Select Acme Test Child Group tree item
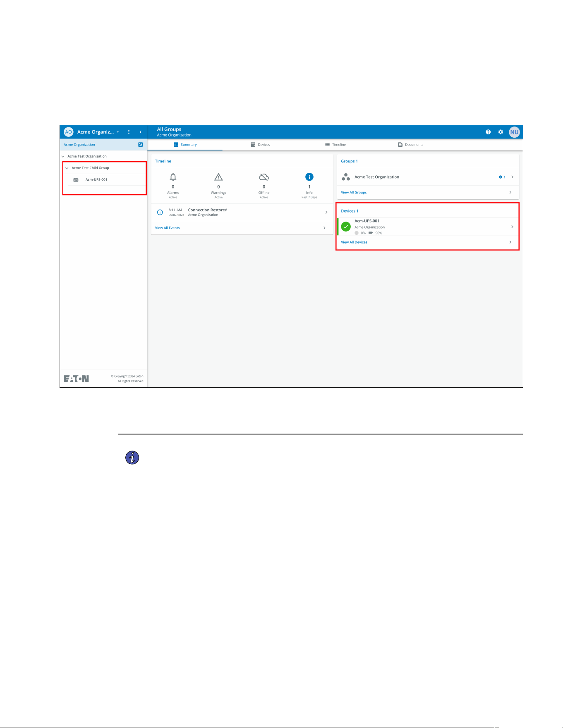563x728 pixels. (x=90, y=168)
